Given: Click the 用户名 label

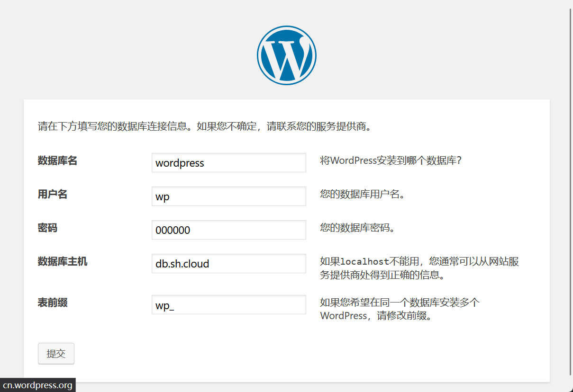Looking at the screenshot, I should coord(53,195).
